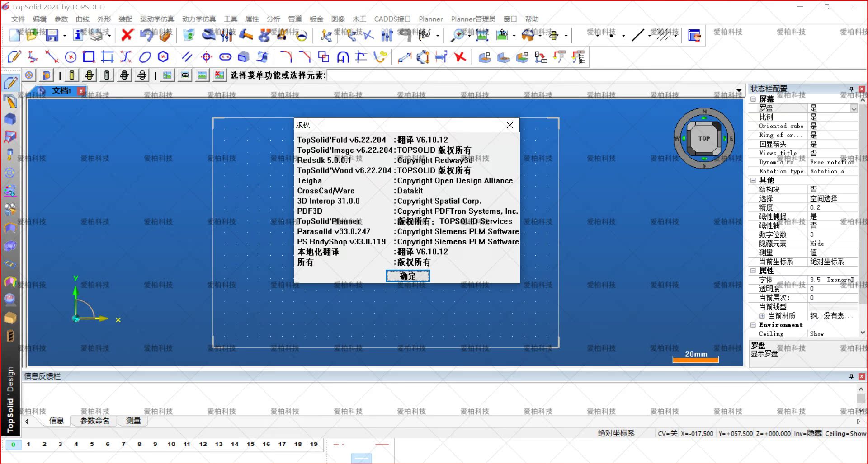The height and width of the screenshot is (464, 868).
Task: Toggle the Ceiling Show value
Action: click(833, 334)
